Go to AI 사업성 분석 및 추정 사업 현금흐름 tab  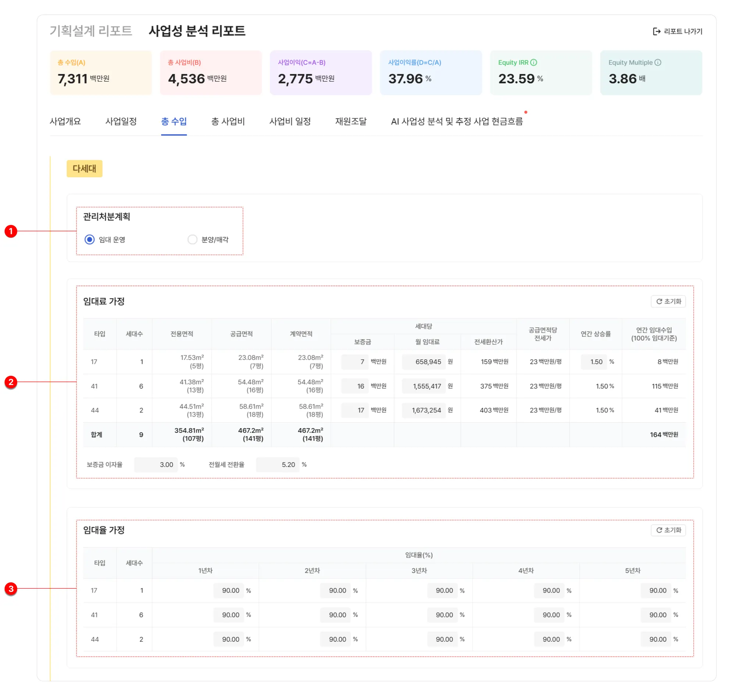pyautogui.click(x=456, y=122)
